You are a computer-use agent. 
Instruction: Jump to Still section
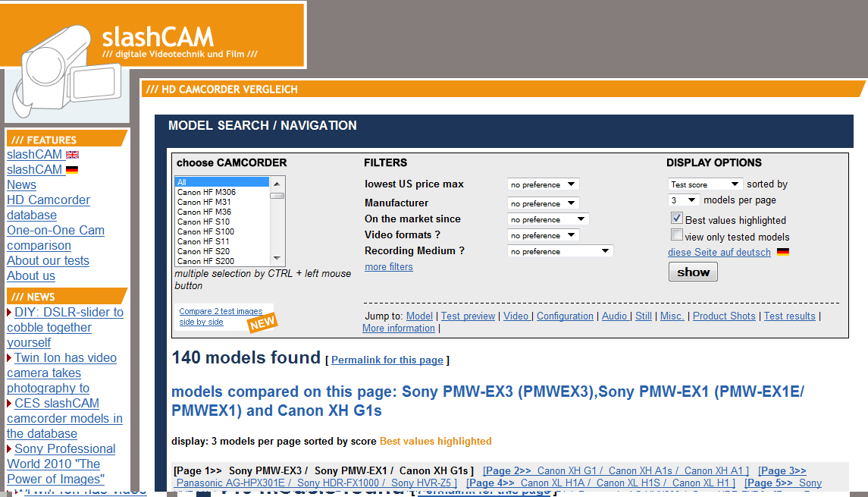(644, 316)
